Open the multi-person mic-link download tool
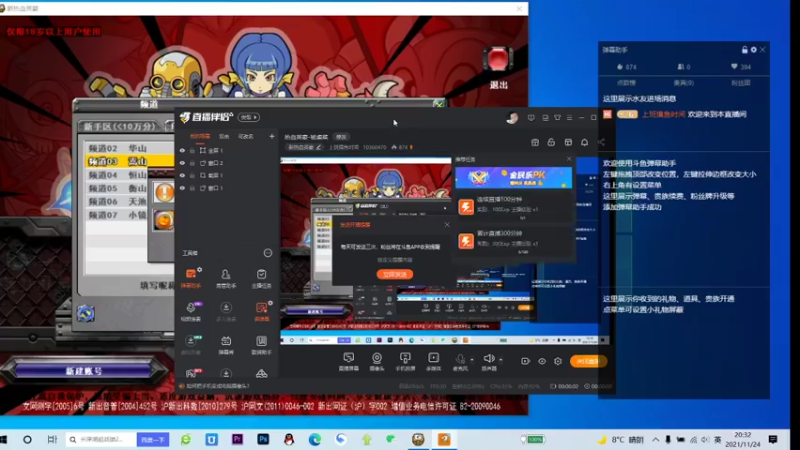Image resolution: width=800 pixels, height=450 pixels. (x=226, y=311)
